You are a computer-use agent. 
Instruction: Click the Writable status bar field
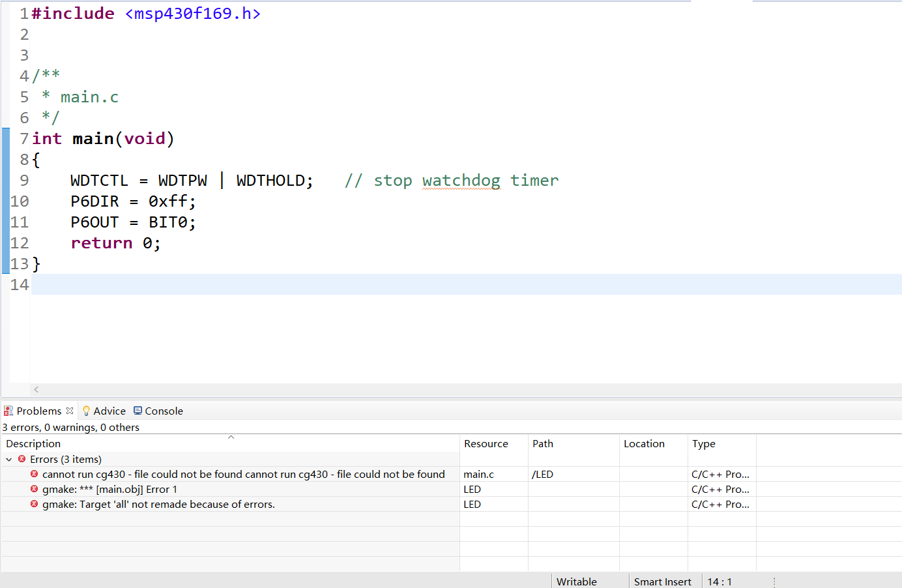[577, 581]
